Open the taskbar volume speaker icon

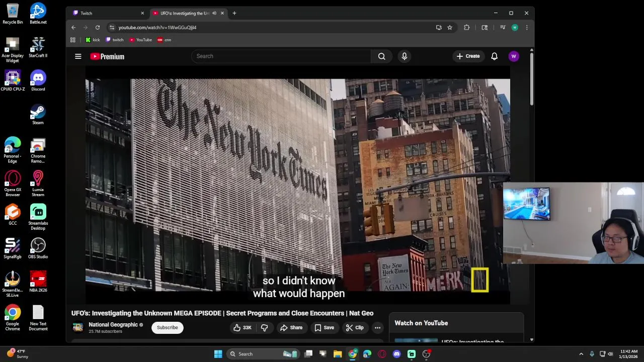pyautogui.click(x=610, y=354)
